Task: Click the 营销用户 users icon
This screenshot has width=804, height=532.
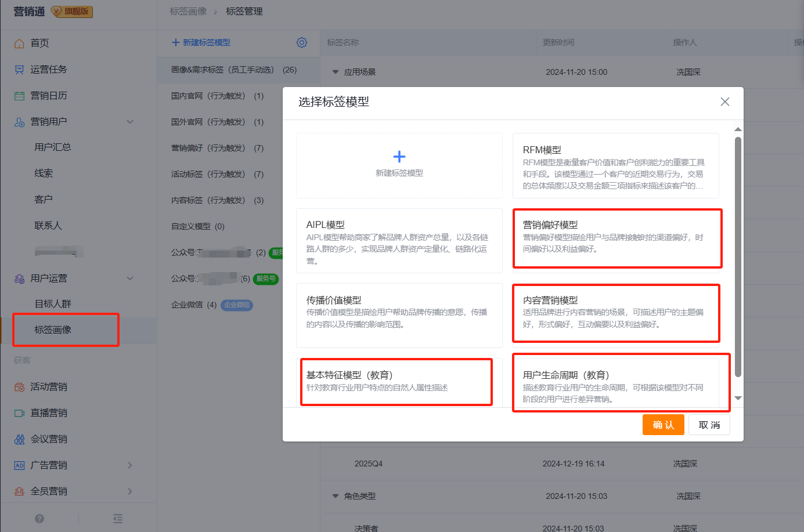Action: [x=19, y=122]
